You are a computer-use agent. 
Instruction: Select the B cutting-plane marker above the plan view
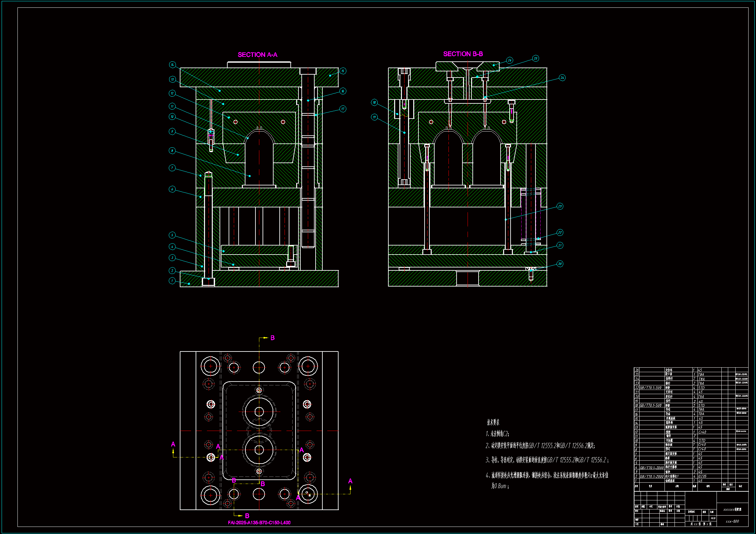(x=272, y=338)
